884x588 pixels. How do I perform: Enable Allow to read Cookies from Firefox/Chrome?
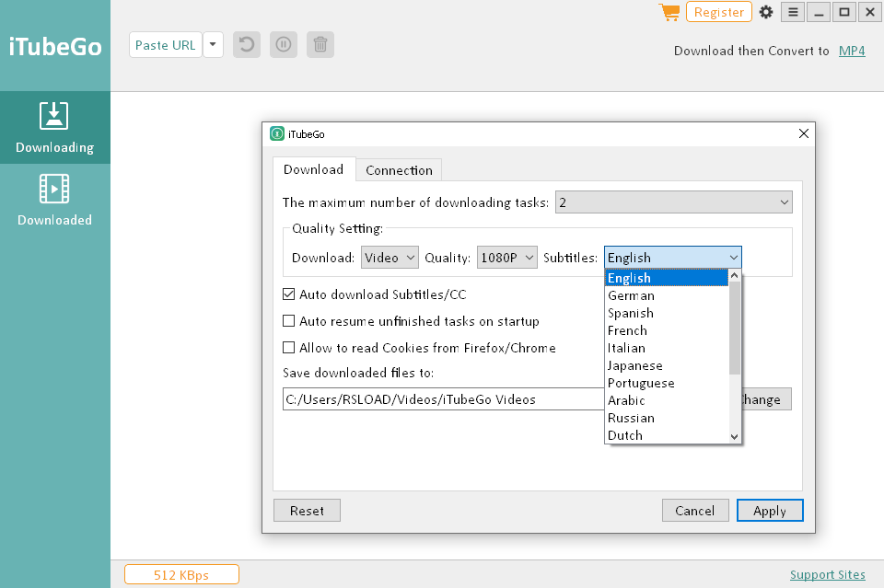pos(288,348)
